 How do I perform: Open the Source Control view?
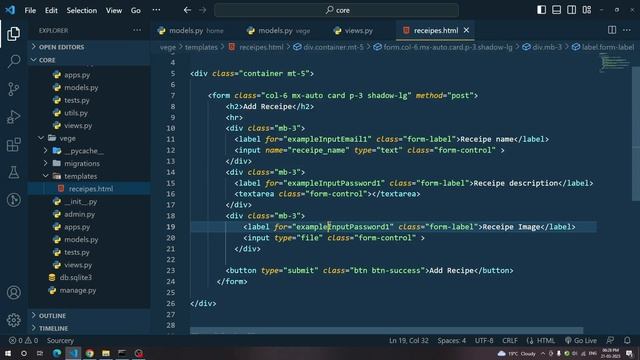pos(13,89)
